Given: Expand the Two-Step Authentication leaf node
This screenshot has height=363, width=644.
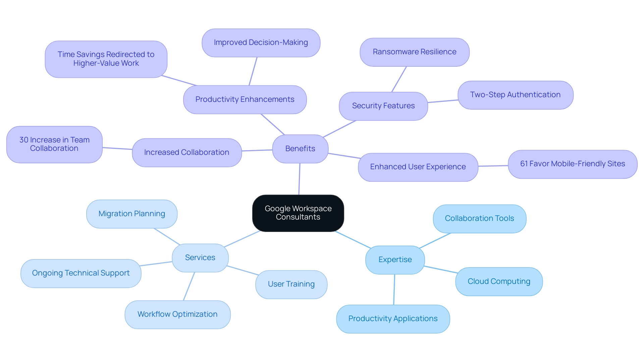Looking at the screenshot, I should 515,93.
